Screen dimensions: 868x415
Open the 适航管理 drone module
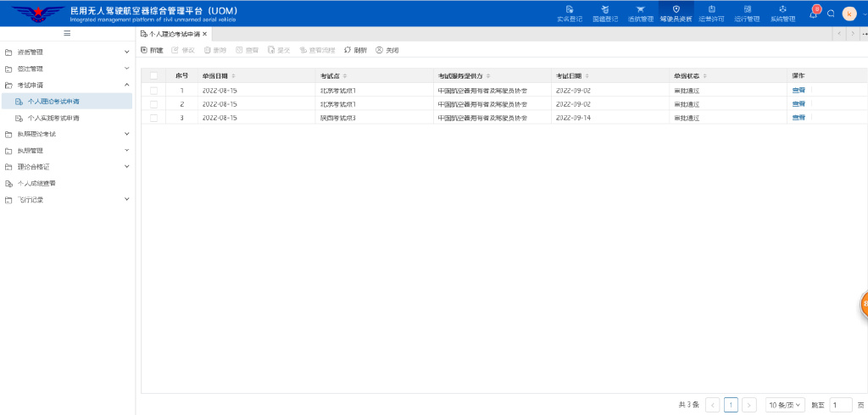click(641, 14)
